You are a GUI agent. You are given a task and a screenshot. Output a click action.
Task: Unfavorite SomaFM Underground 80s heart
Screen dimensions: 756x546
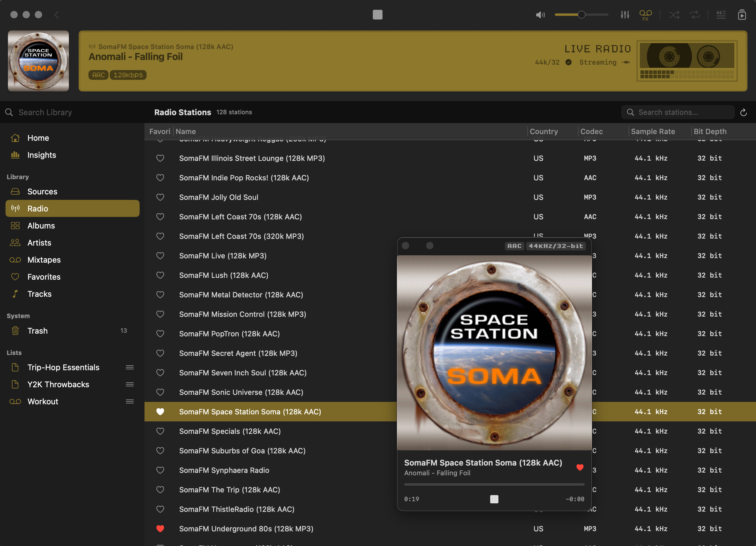click(160, 529)
